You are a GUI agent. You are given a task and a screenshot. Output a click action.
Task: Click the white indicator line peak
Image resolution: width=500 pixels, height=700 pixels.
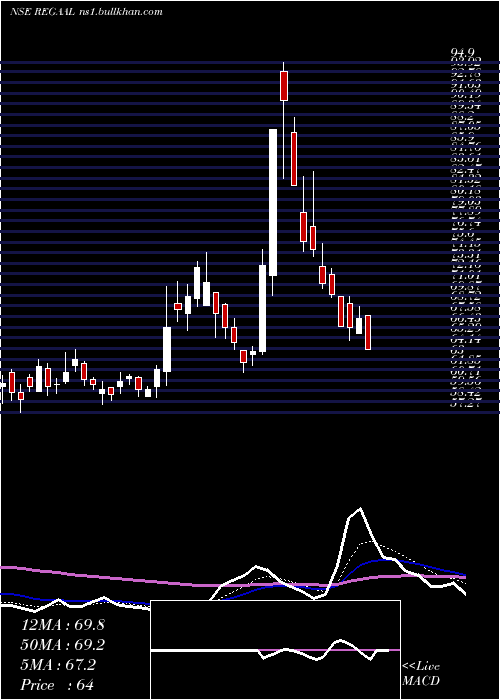pos(359,508)
